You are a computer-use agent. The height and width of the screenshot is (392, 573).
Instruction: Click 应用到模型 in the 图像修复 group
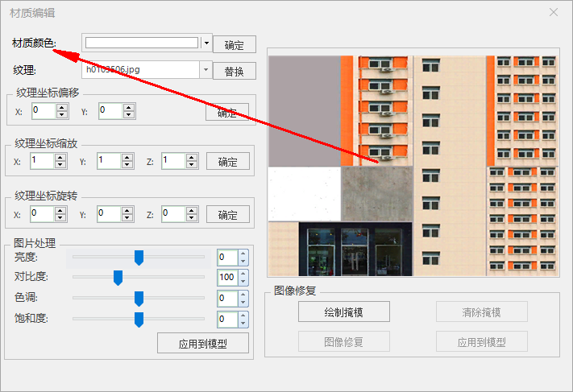(x=482, y=341)
